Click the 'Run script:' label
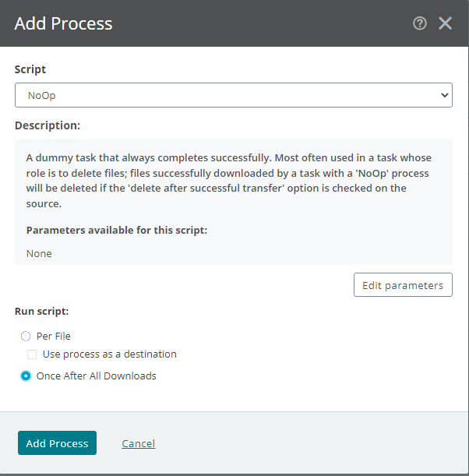Screen dimensions: 469x476 41,311
